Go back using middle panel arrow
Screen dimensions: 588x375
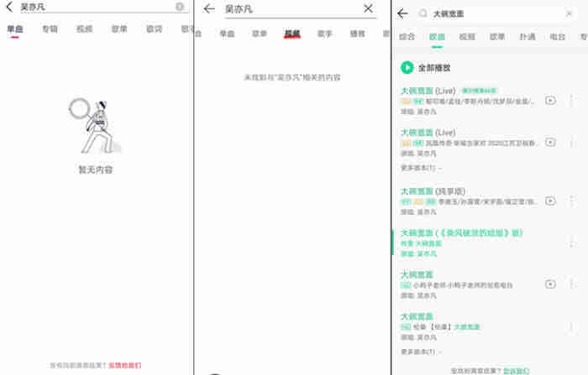point(209,8)
